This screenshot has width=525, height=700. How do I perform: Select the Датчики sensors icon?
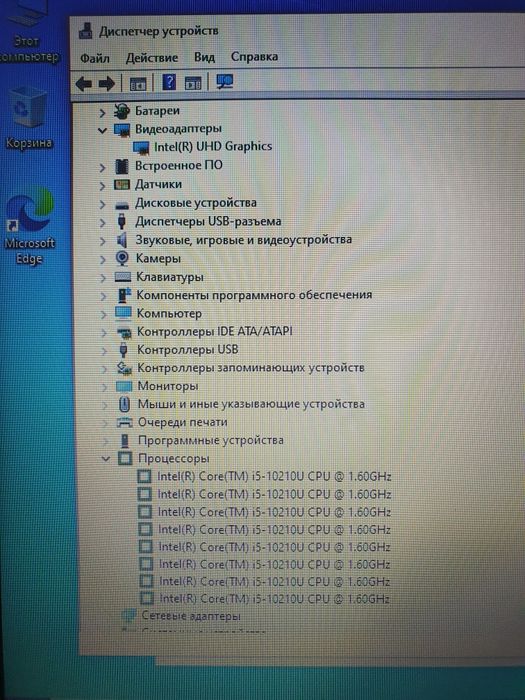(x=121, y=184)
